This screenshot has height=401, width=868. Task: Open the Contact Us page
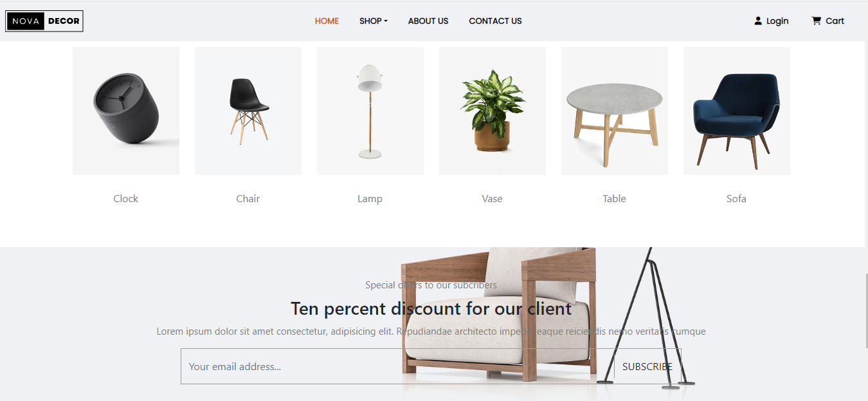pyautogui.click(x=495, y=21)
